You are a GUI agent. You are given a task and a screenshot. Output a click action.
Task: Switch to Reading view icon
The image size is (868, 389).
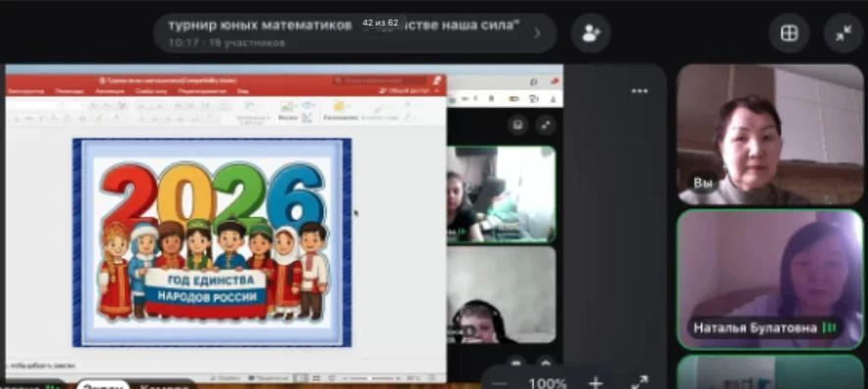coord(332,378)
